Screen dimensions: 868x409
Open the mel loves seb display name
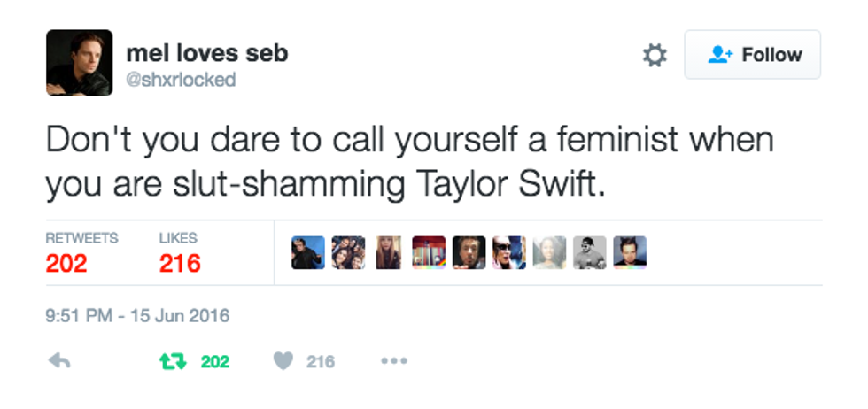208,53
